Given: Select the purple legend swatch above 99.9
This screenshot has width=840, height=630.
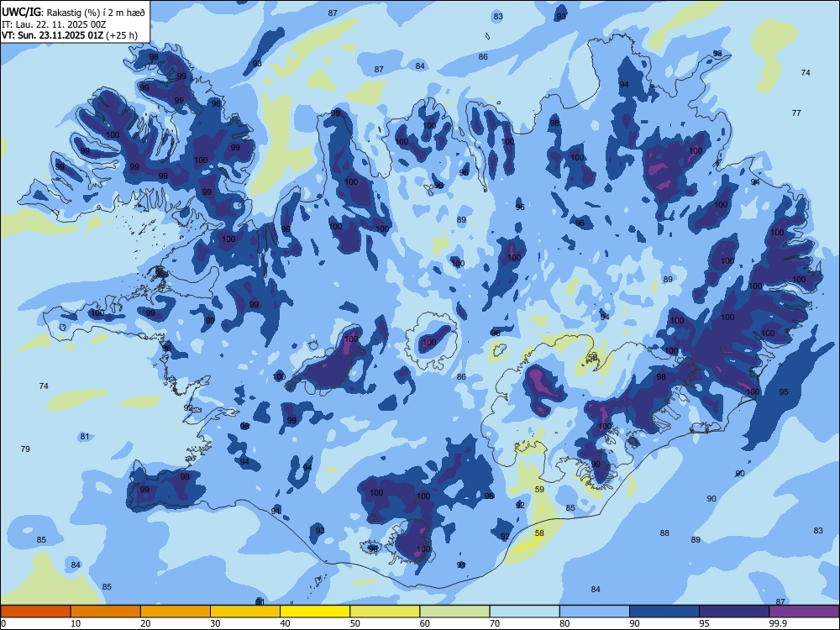Looking at the screenshot, I should (804, 612).
